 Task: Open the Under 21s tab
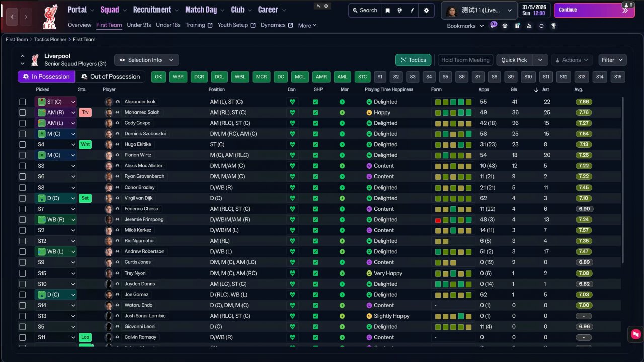[x=139, y=25]
